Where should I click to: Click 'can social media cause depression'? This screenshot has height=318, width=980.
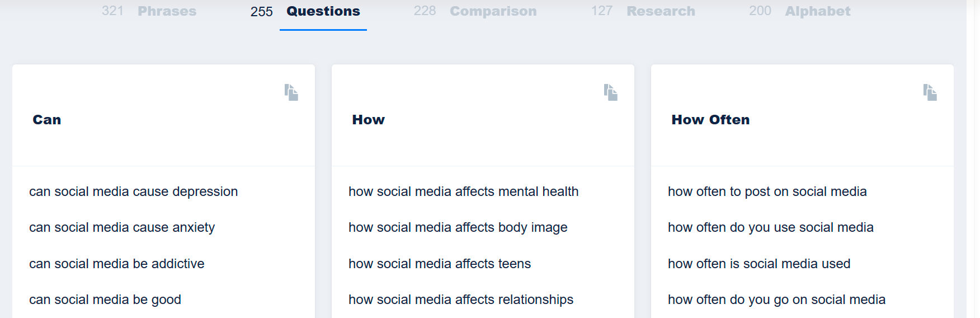pyautogui.click(x=133, y=191)
